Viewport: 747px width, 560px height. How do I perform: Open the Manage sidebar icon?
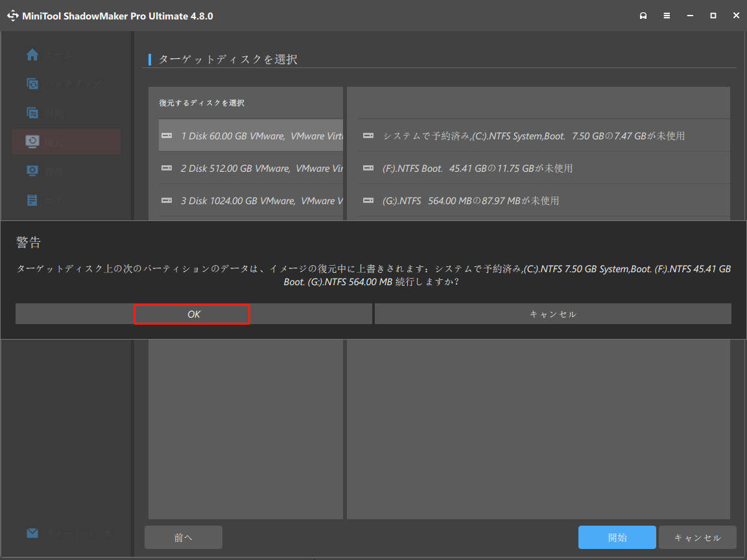pyautogui.click(x=32, y=171)
